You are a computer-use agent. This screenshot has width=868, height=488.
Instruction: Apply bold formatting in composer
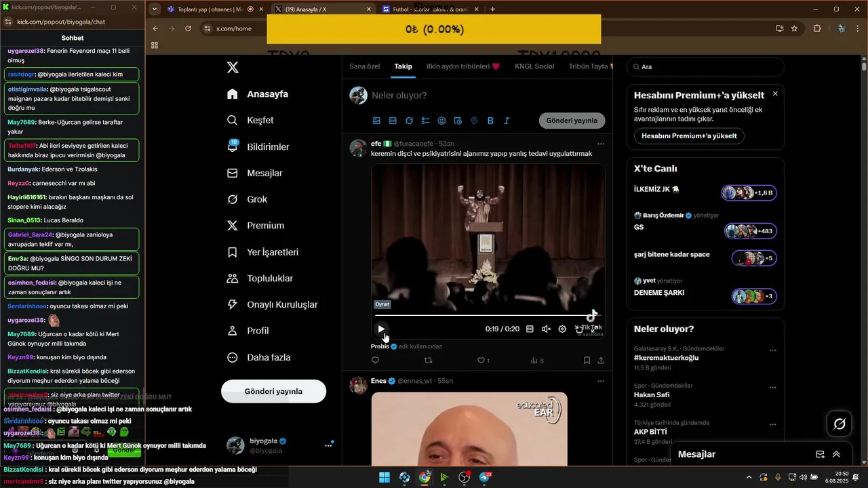(490, 121)
